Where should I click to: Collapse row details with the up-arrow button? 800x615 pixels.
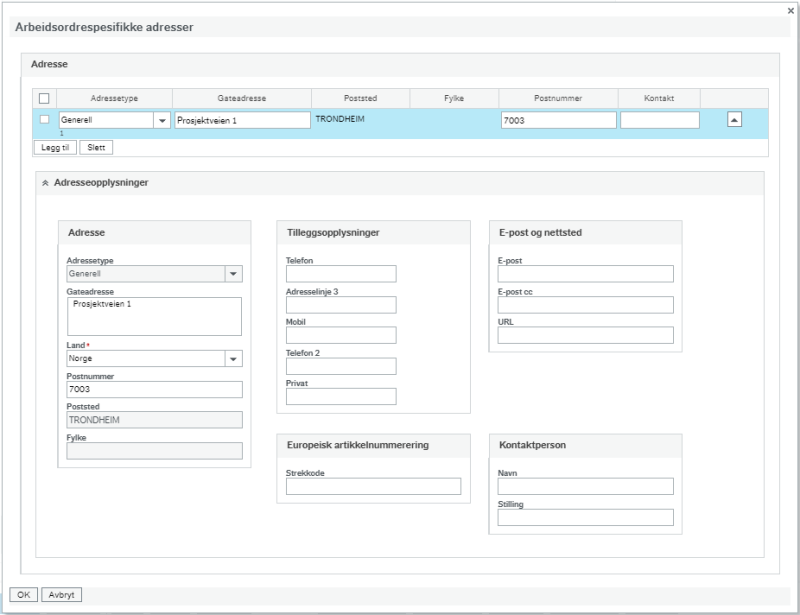[734, 120]
